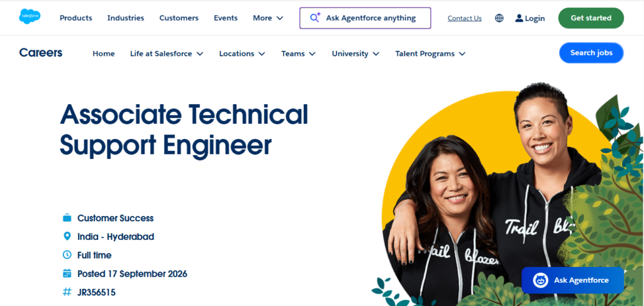Click the location pin icon beside India - Hyderabad
Viewport: 644px width, 306px height.
pyautogui.click(x=67, y=236)
